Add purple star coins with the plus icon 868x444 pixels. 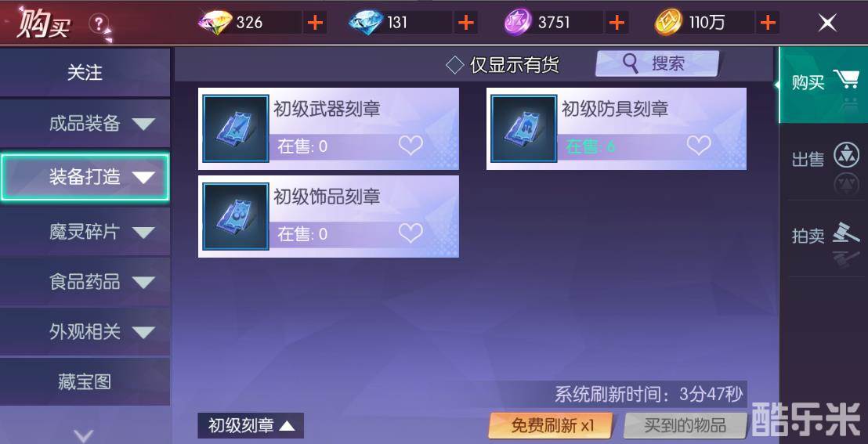617,23
